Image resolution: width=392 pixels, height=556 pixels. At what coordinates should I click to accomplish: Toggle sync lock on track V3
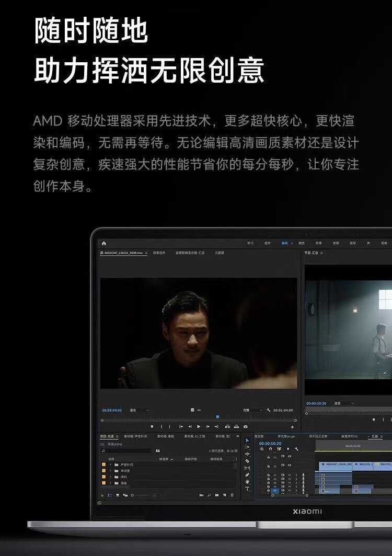pyautogui.click(x=282, y=457)
